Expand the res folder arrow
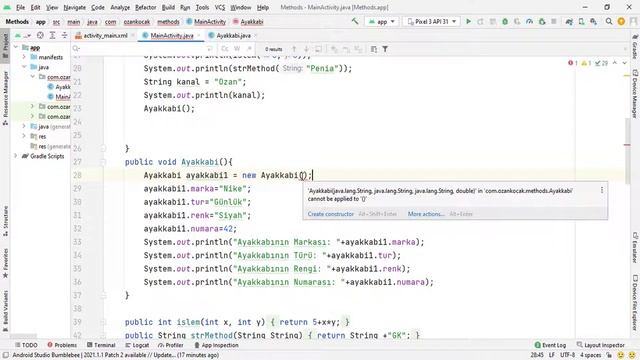The height and width of the screenshot is (360, 640). point(24,136)
